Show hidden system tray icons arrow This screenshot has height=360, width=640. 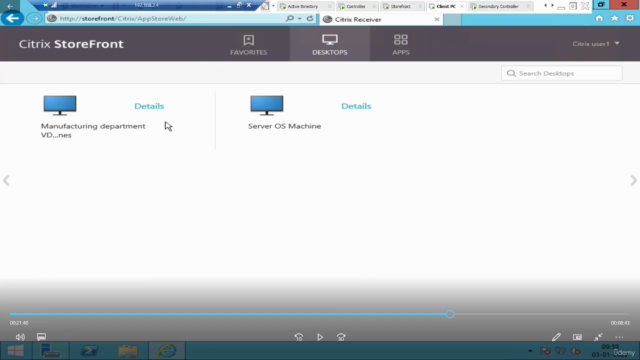click(530, 351)
